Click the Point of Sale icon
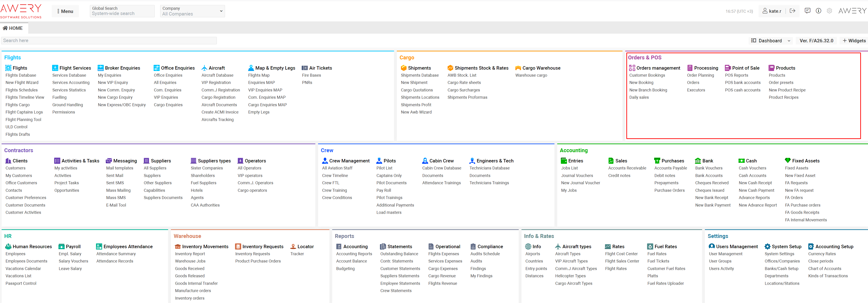Viewport: 868px width, 303px height. point(727,68)
